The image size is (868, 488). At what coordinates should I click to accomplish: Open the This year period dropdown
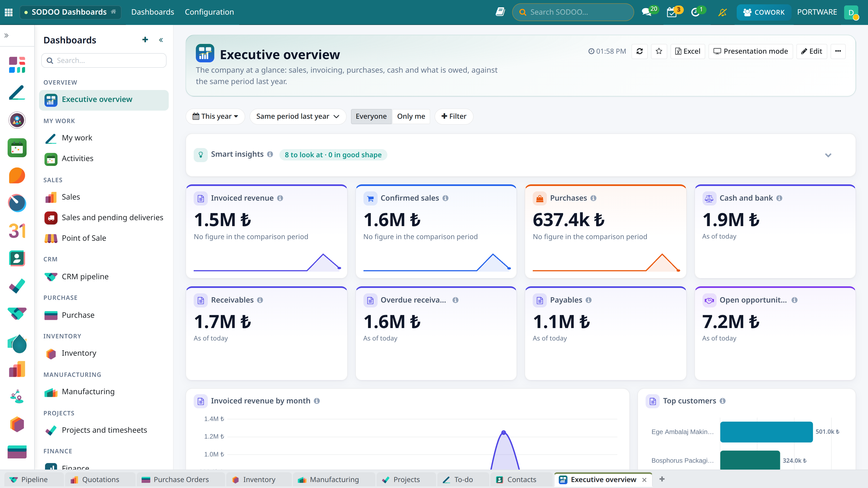click(x=215, y=116)
